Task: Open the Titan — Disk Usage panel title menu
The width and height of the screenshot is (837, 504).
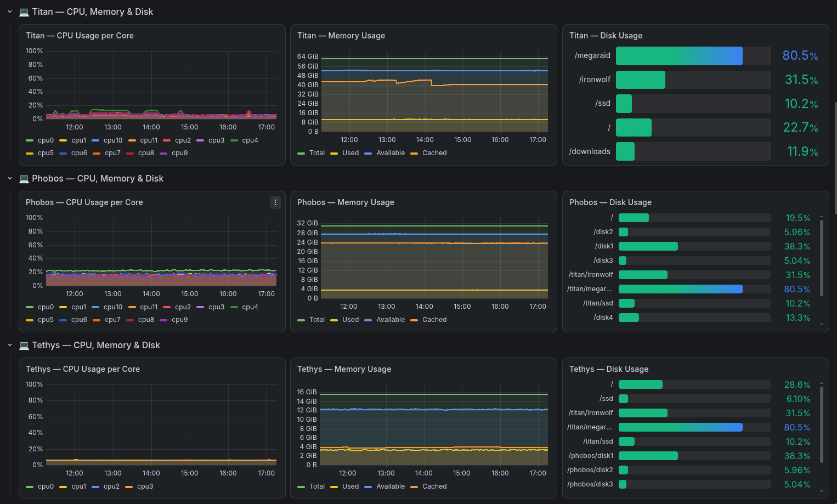Action: pos(606,36)
